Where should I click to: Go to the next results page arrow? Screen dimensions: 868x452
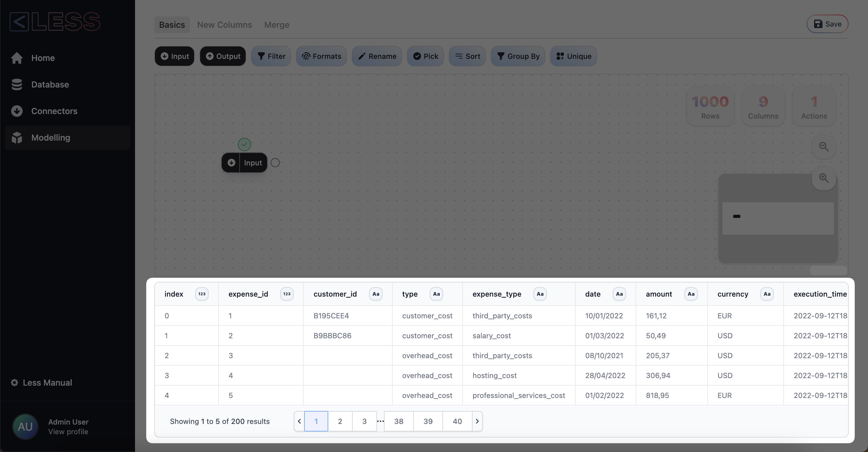pos(477,421)
